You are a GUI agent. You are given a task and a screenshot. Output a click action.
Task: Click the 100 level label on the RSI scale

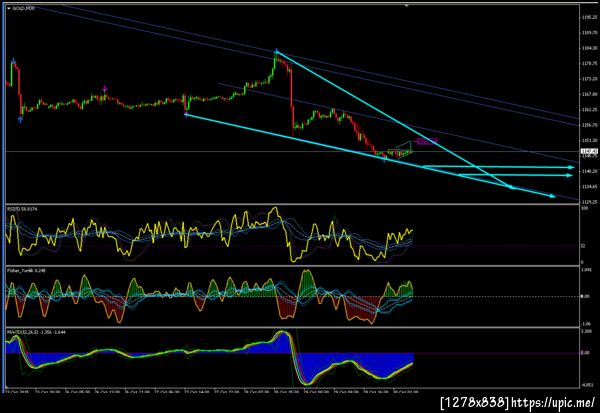click(585, 209)
